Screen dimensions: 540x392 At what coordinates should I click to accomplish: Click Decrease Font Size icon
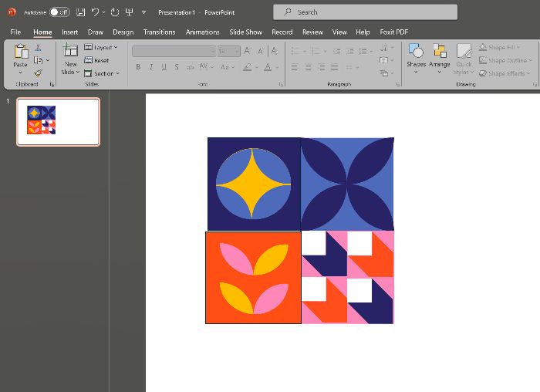(261, 51)
